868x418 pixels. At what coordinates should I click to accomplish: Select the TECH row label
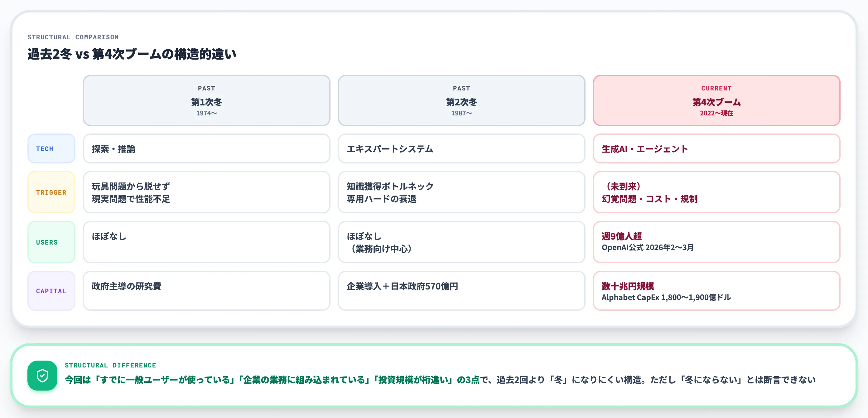51,149
